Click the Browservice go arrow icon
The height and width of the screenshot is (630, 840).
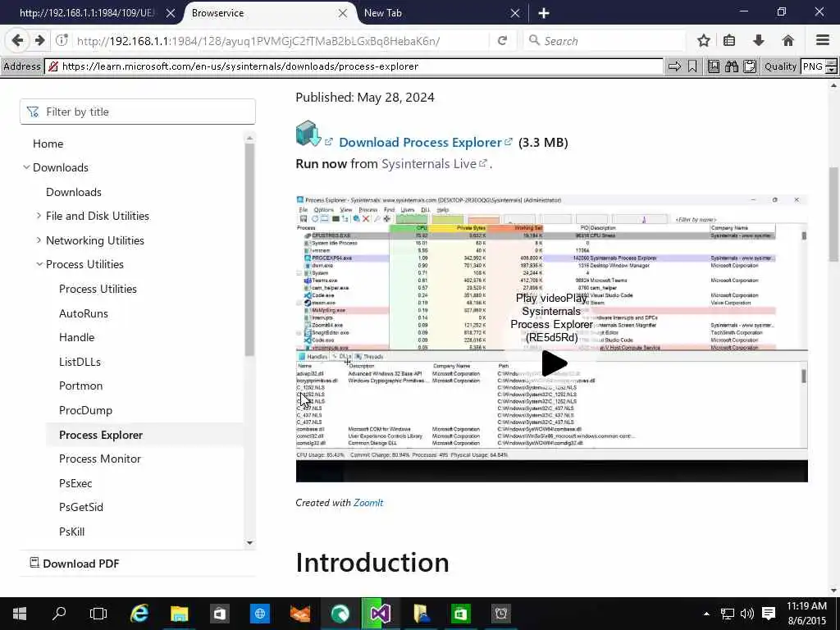(674, 66)
